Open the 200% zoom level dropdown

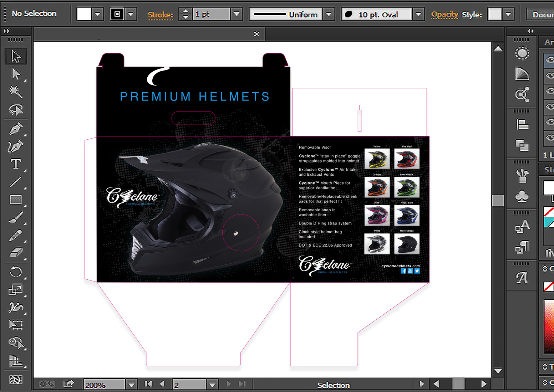(x=131, y=385)
